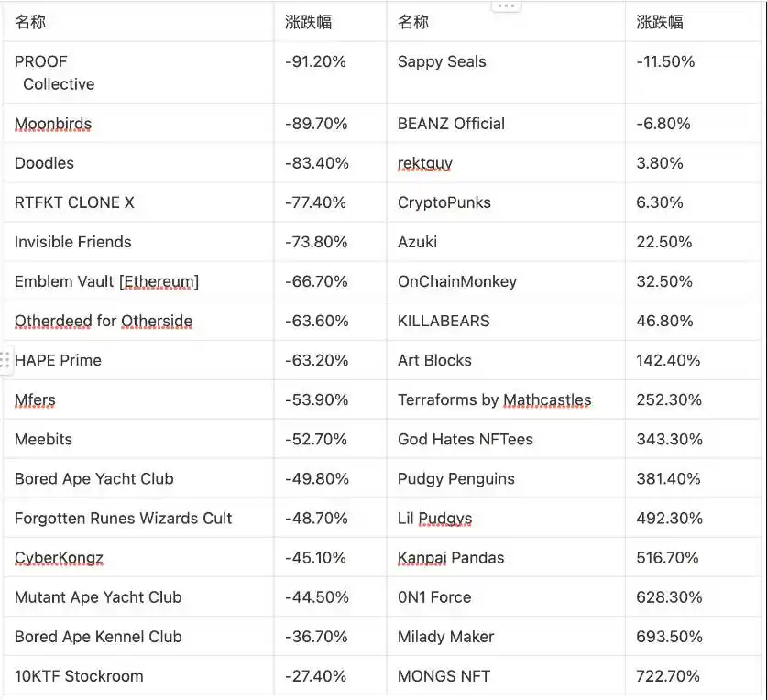
Task: Select the MONGS NFT cell
Action: 506,676
